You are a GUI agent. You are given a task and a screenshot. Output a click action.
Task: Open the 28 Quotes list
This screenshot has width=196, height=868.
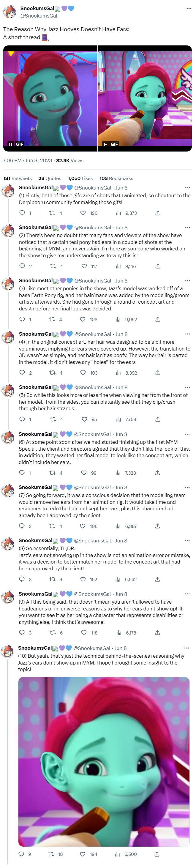coord(50,178)
